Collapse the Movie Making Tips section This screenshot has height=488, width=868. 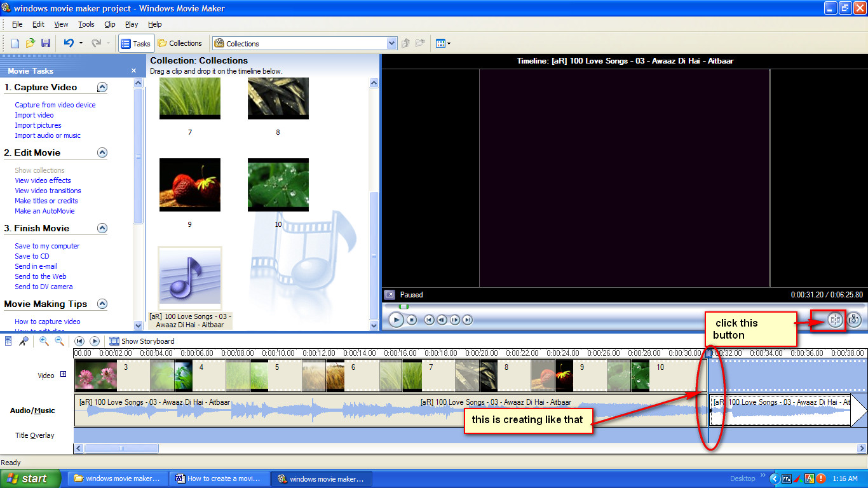tap(102, 304)
